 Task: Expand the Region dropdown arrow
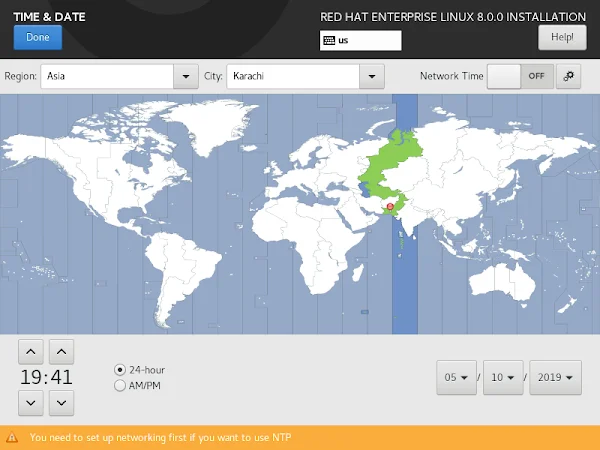(186, 77)
